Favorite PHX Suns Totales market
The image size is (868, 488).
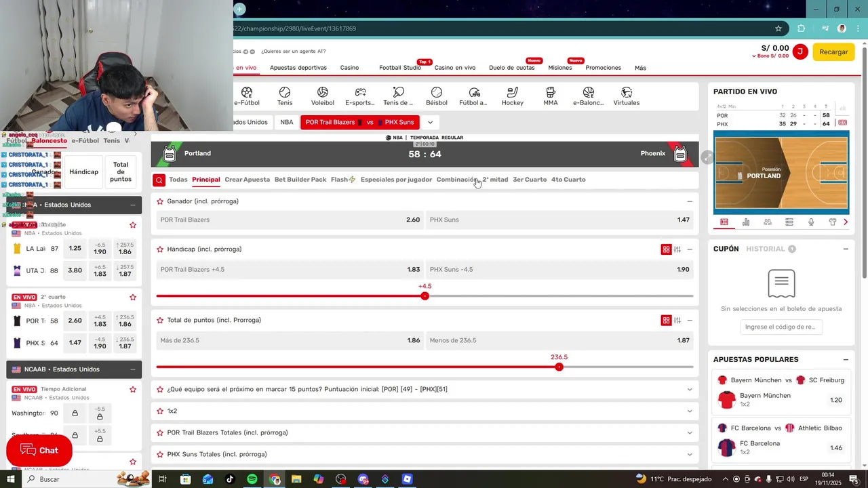(x=160, y=455)
